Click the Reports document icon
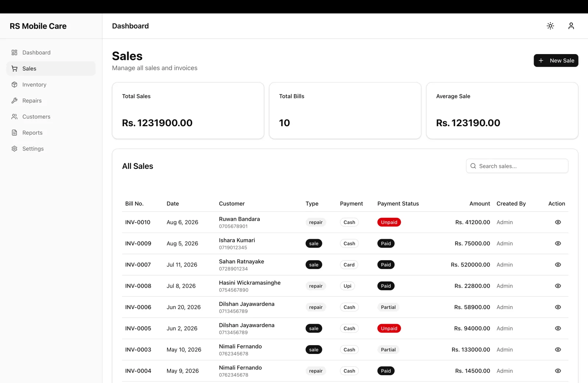Screen dimensions: 588x383 (x=14, y=132)
